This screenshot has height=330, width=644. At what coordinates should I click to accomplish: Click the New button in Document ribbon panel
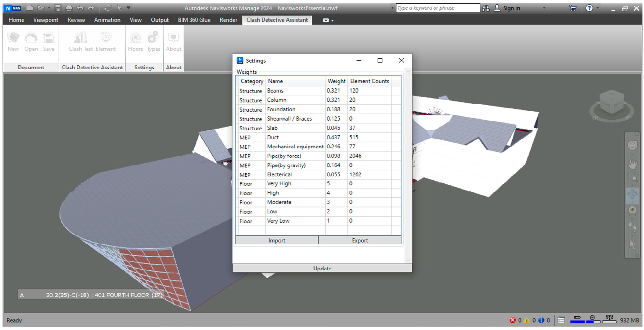[13, 42]
